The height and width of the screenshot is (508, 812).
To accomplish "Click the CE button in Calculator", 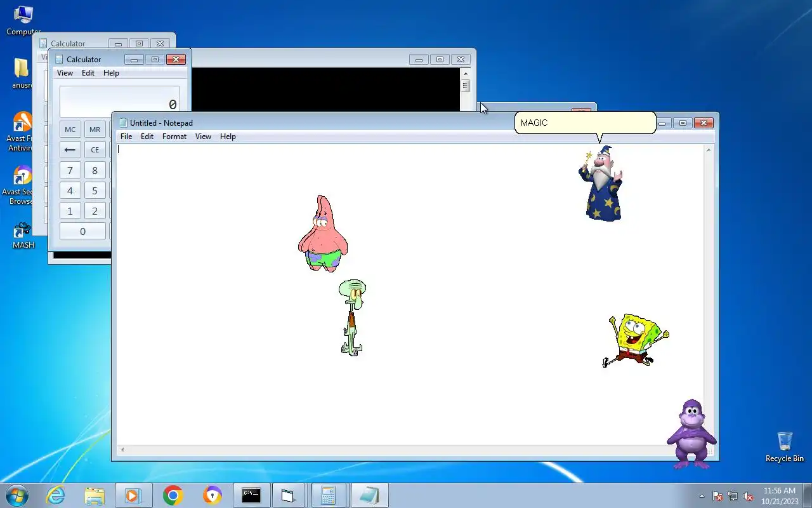I will tap(95, 150).
